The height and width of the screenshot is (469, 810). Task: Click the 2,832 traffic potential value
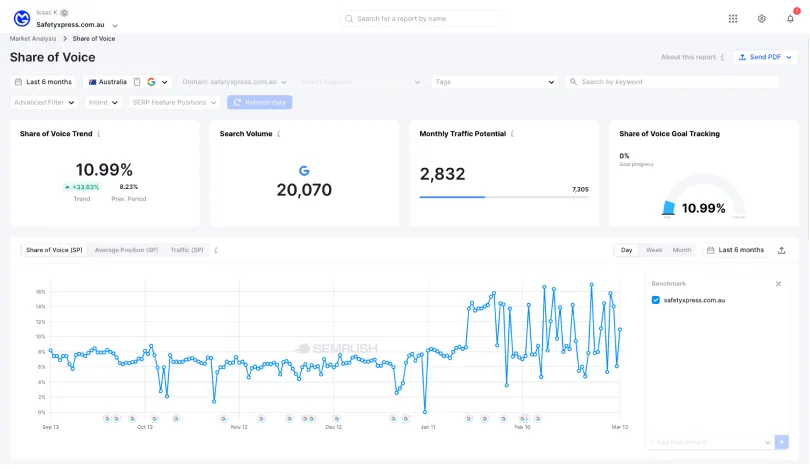point(442,174)
